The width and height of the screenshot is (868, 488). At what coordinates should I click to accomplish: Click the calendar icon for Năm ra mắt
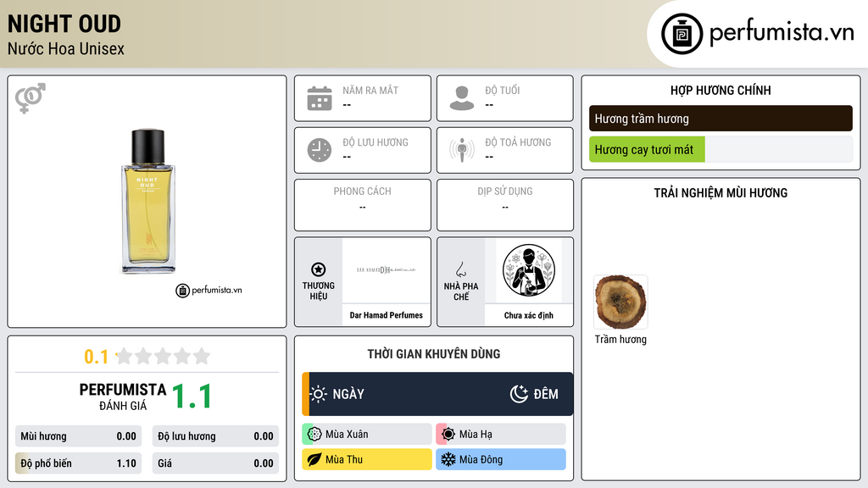pos(320,98)
